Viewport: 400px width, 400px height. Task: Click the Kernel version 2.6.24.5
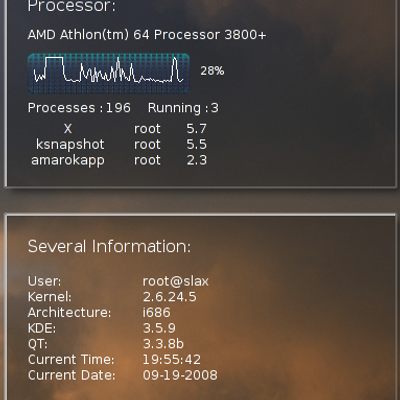[x=169, y=297]
